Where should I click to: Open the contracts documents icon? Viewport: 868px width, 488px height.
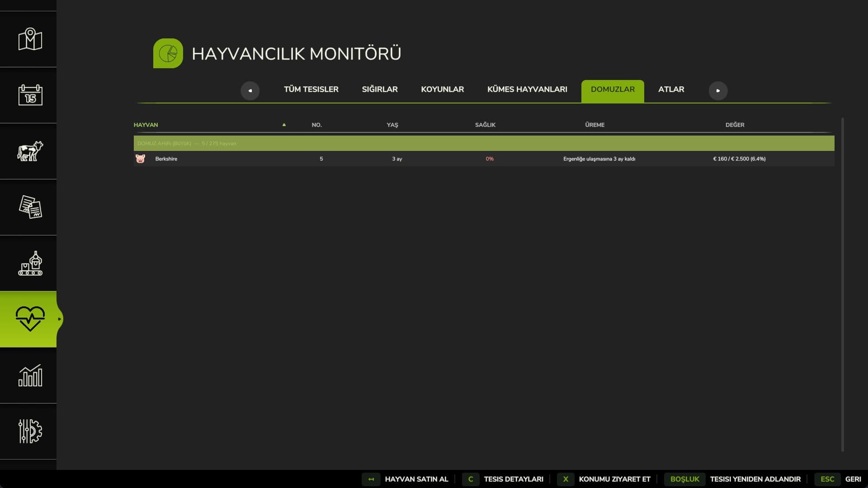[30, 207]
